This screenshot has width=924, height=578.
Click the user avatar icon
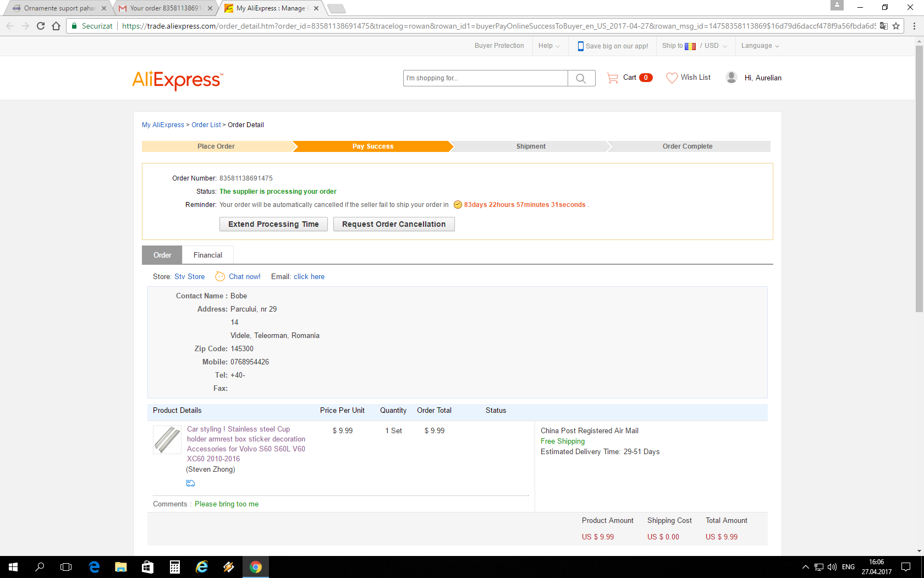click(x=732, y=78)
